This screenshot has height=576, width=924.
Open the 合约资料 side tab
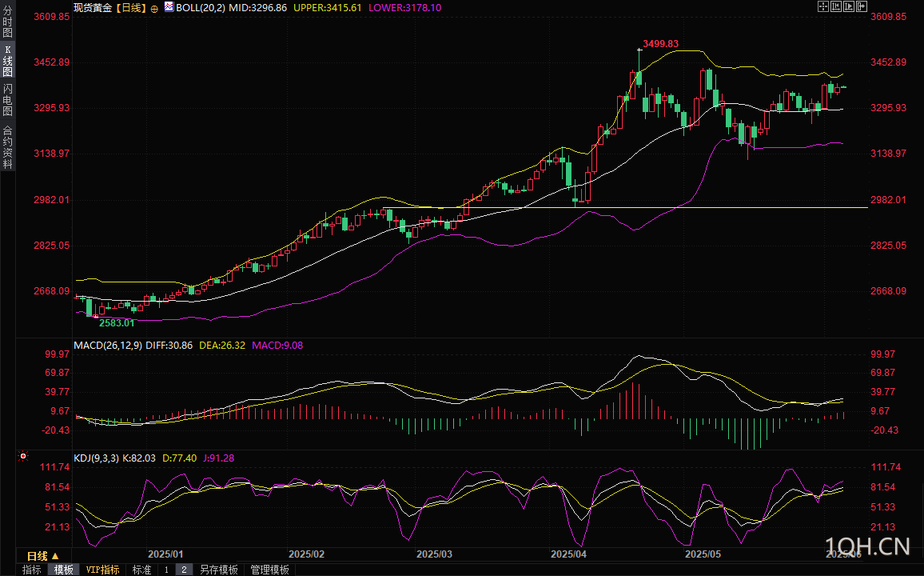(7, 146)
